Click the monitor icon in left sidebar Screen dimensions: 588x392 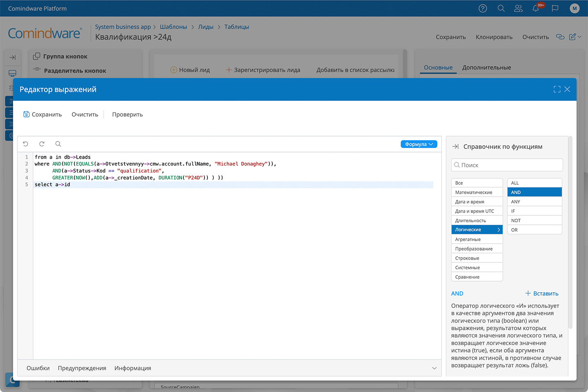pos(12,74)
